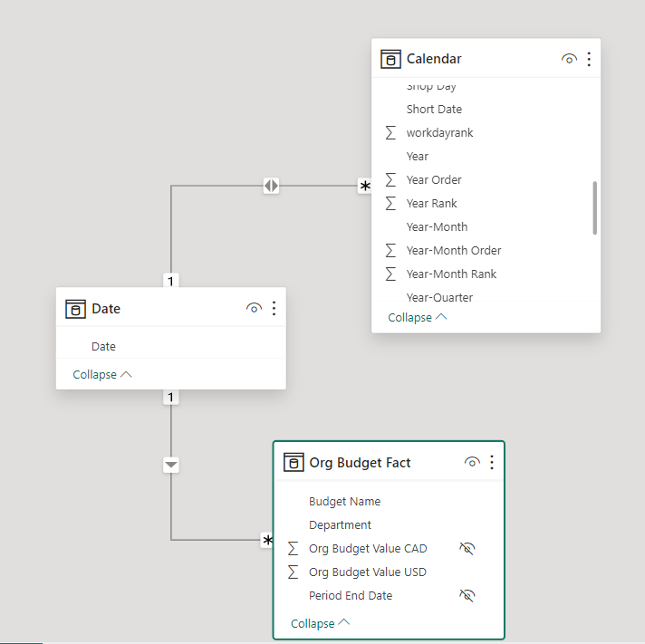
Task: Open Org Budget Fact more options menu
Action: point(492,463)
